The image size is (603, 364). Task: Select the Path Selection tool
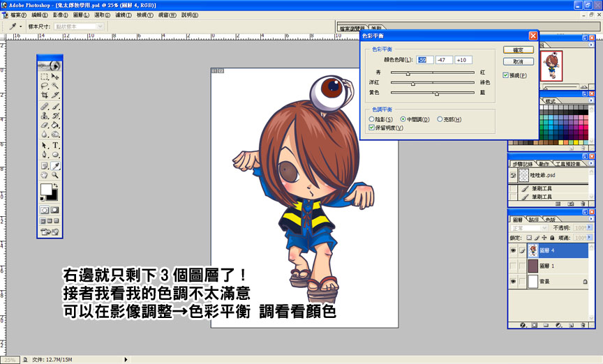coord(45,145)
